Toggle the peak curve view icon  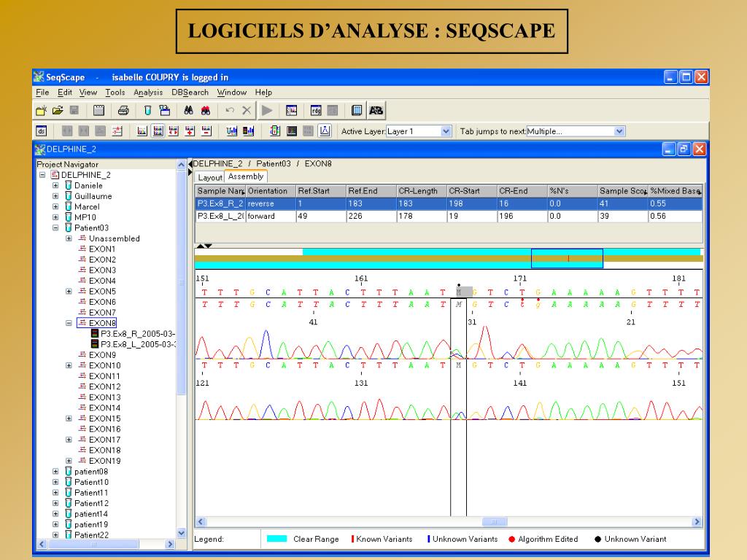point(325,131)
